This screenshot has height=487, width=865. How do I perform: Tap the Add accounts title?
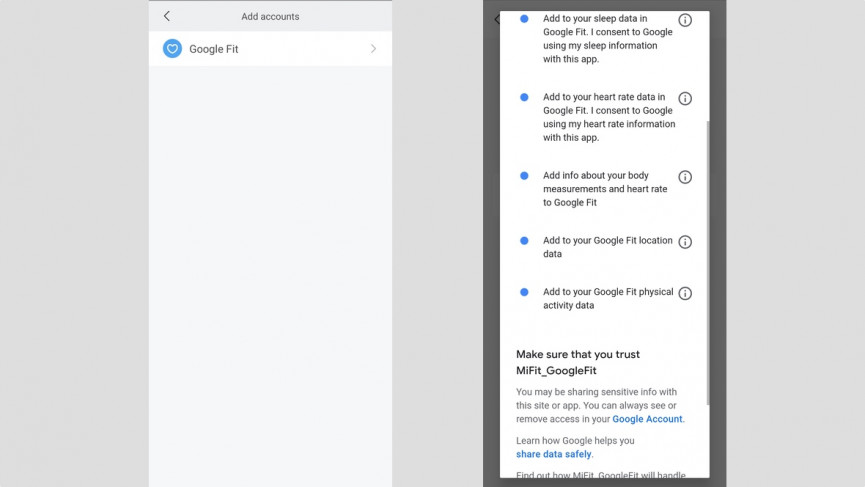[270, 17]
